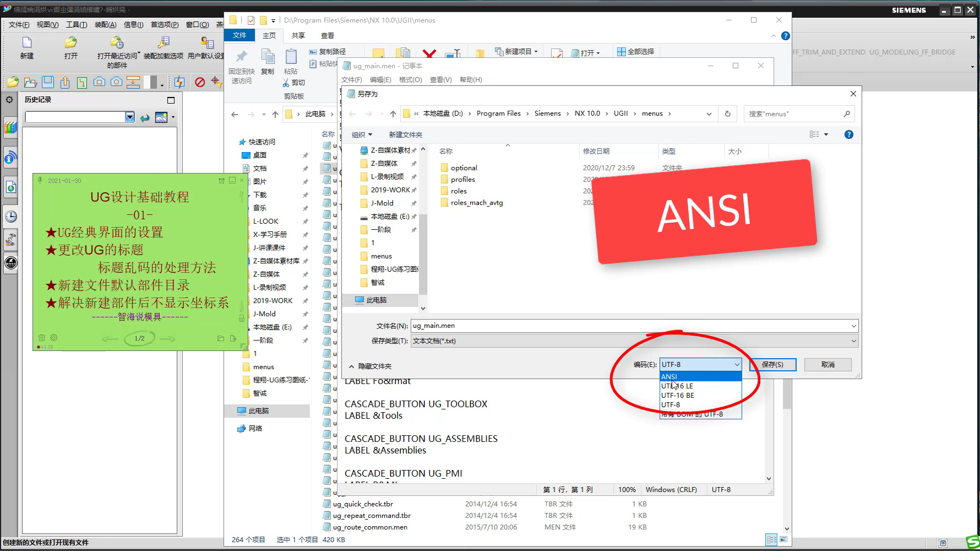Click 复制路径 in Explorer ribbon
The width and height of the screenshot is (980, 551).
click(x=328, y=51)
